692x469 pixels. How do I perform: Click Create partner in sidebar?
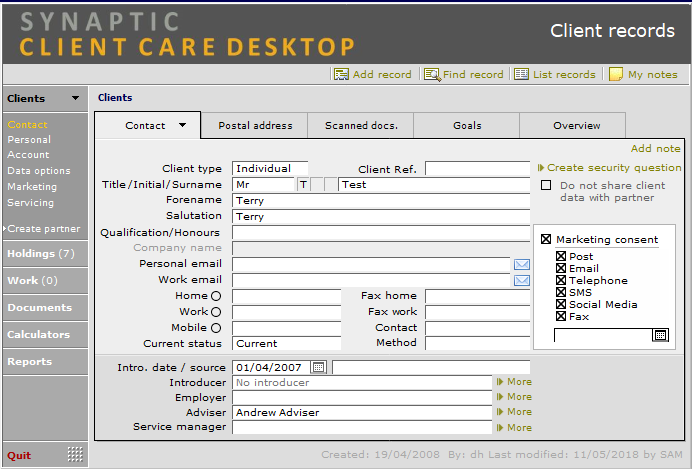click(x=44, y=229)
